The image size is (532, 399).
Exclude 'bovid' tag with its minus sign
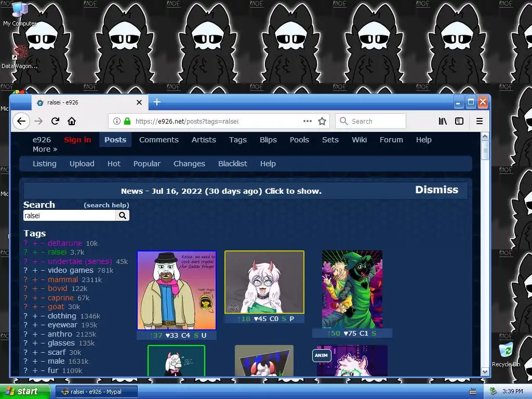point(43,289)
